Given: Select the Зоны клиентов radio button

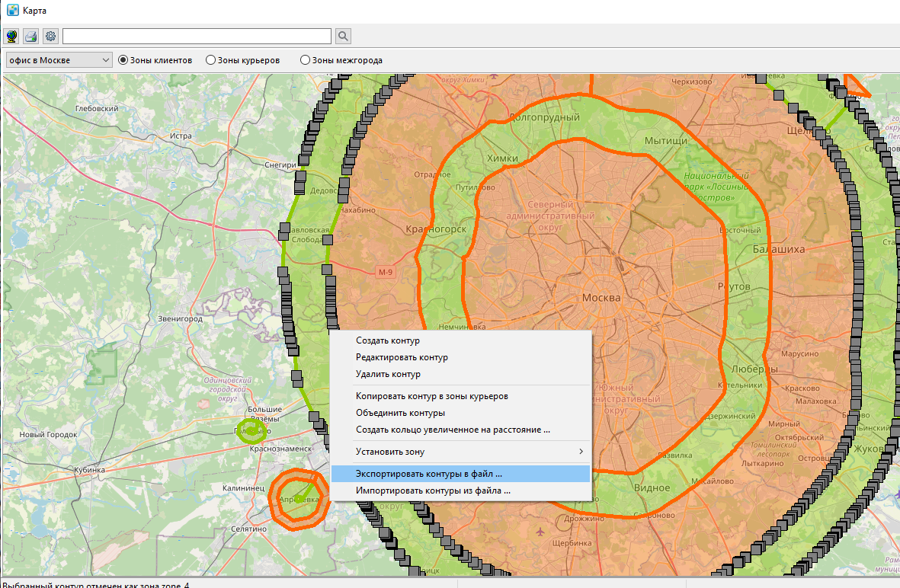Looking at the screenshot, I should (x=123, y=60).
